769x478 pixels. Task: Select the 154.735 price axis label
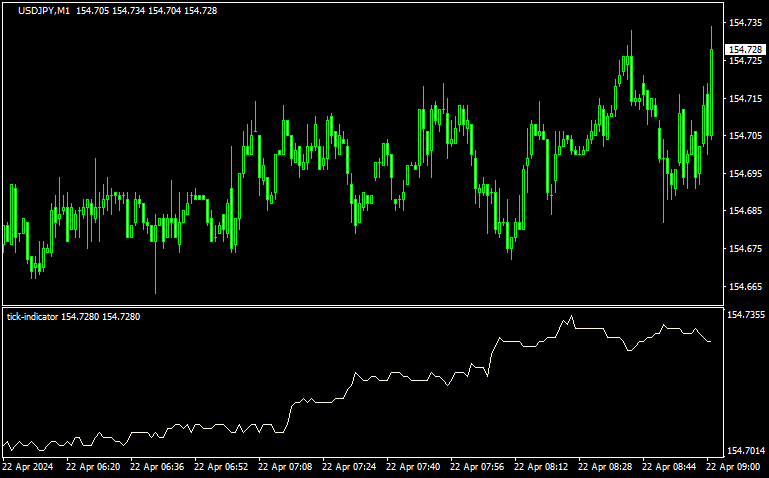click(x=745, y=23)
